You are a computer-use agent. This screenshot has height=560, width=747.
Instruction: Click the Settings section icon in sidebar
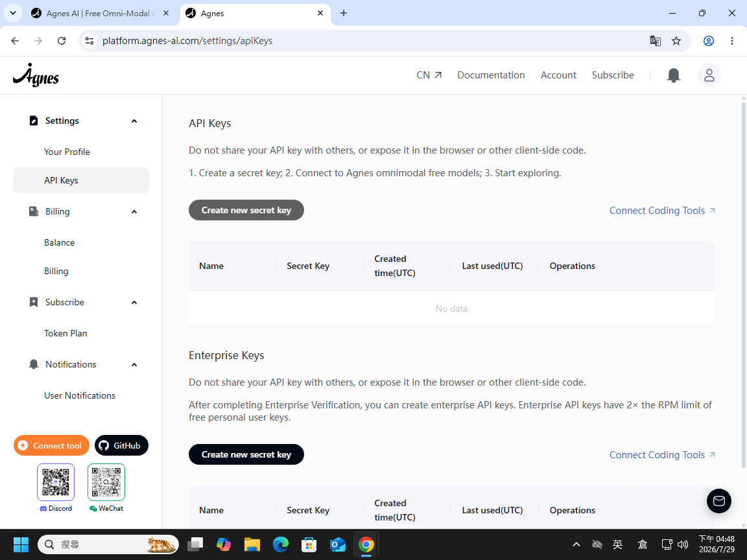pyautogui.click(x=33, y=121)
